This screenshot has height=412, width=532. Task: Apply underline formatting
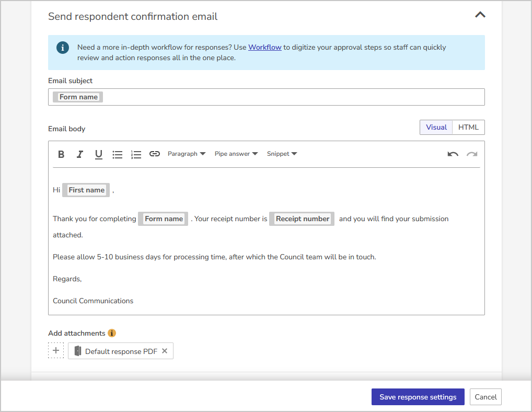click(98, 154)
